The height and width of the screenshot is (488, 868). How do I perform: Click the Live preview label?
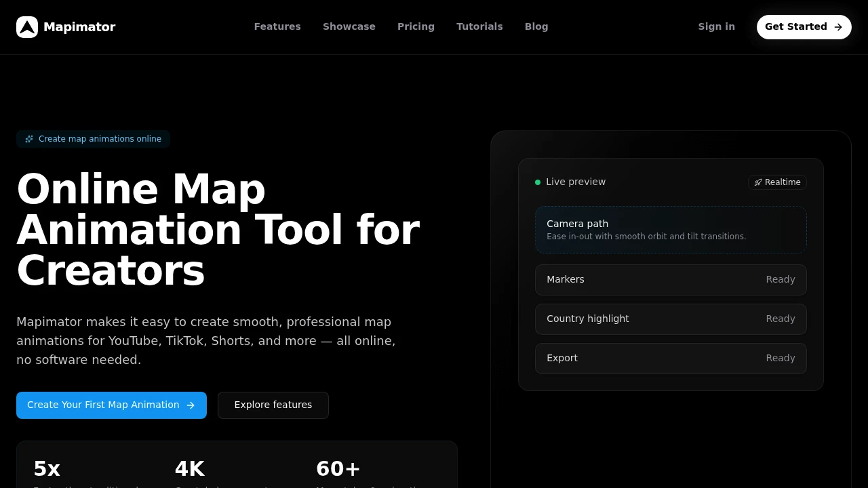(x=576, y=182)
